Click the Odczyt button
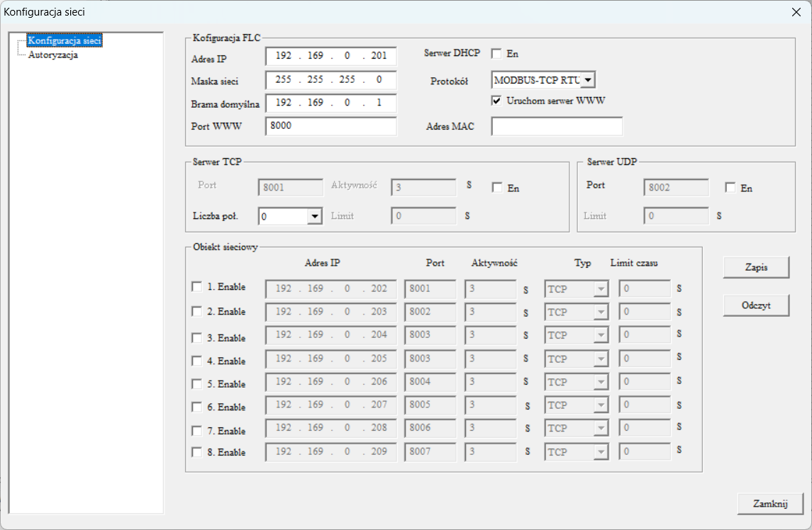Image resolution: width=812 pixels, height=530 pixels. click(756, 305)
